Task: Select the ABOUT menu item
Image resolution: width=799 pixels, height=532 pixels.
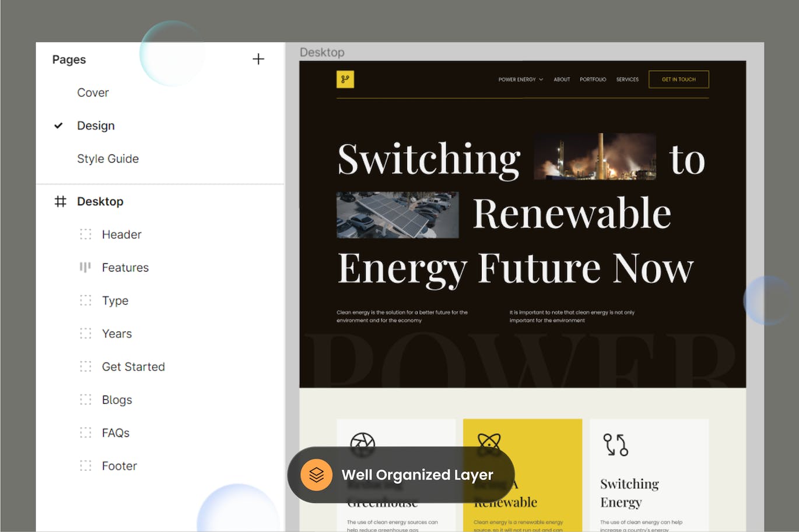Action: click(562, 79)
